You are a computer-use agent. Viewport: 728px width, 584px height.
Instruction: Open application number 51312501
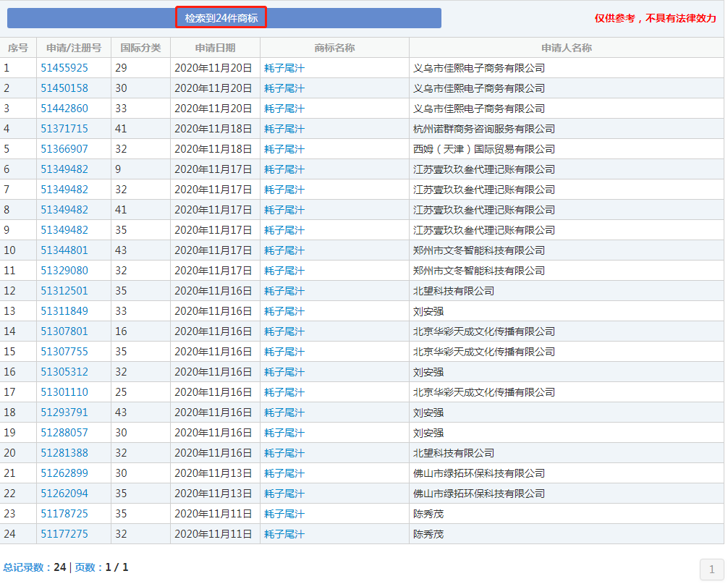(64, 291)
